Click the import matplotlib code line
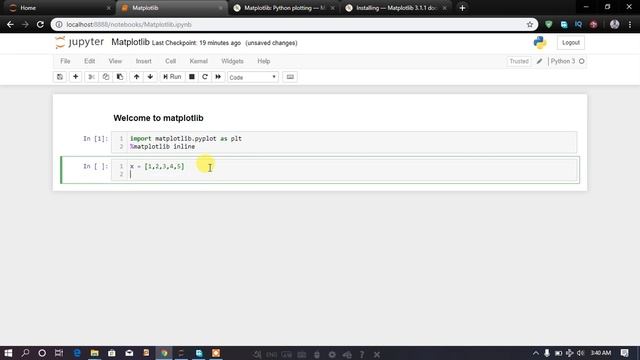Viewport: 640px width, 360px height. (x=186, y=139)
